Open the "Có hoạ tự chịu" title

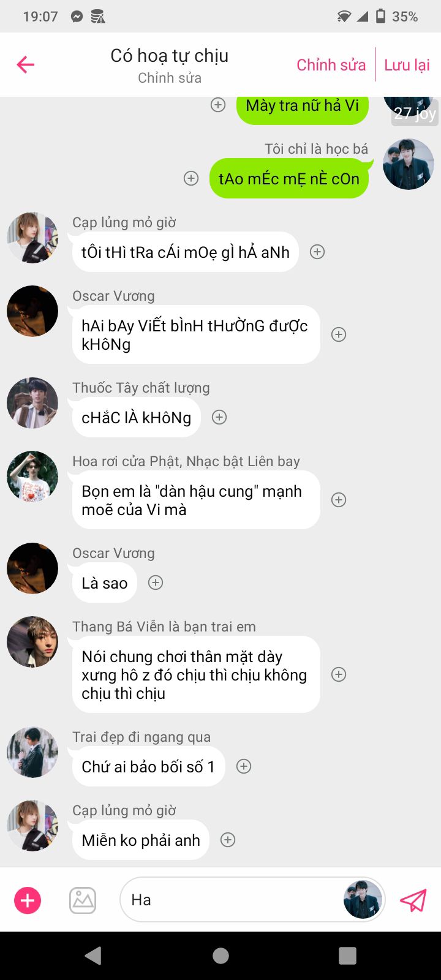(170, 56)
